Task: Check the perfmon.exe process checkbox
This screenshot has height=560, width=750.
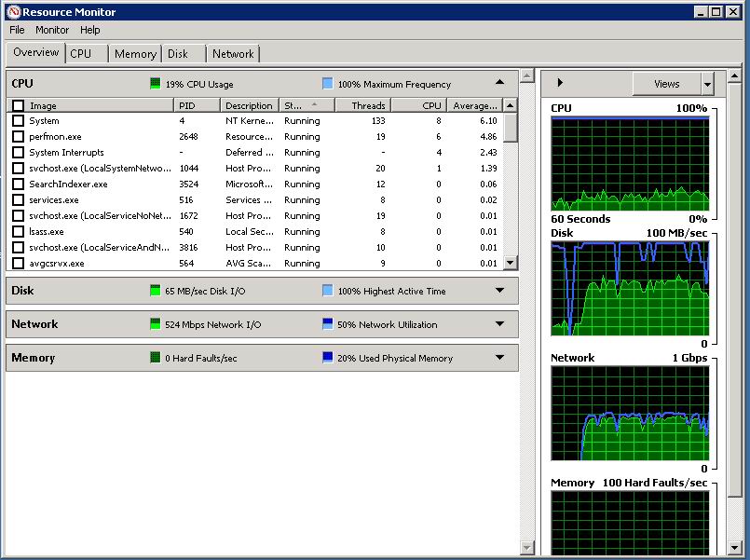Action: click(x=18, y=137)
